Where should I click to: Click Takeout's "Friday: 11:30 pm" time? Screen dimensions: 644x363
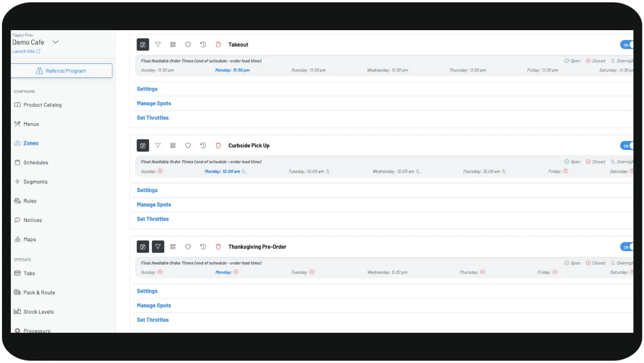tap(542, 70)
